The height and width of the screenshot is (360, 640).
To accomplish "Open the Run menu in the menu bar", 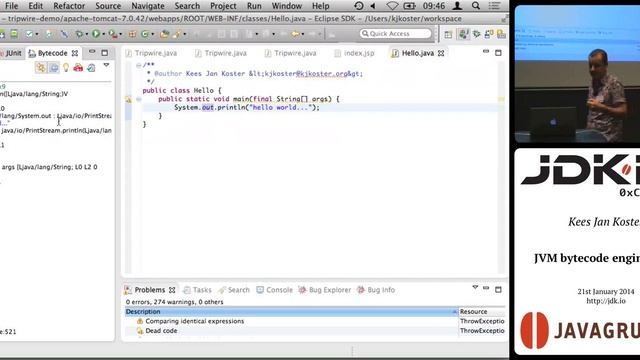I will 254,6.
